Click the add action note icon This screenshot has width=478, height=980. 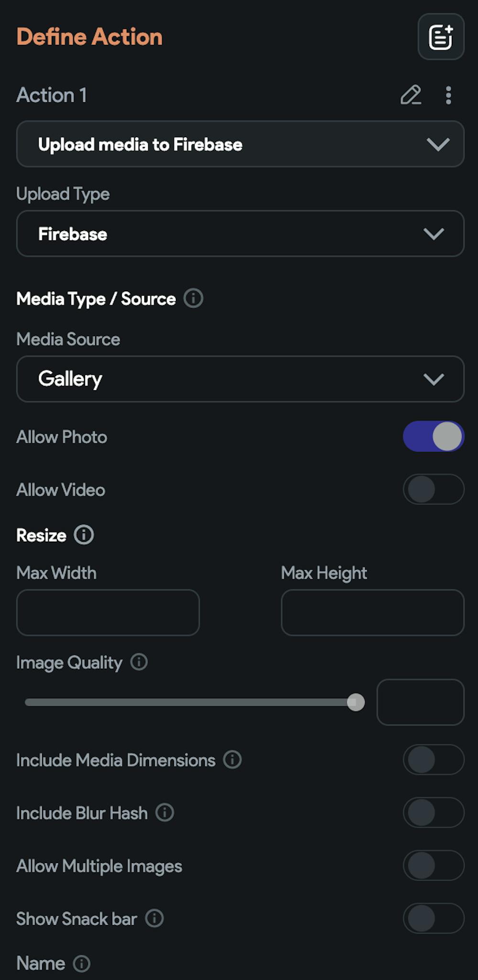tap(441, 37)
